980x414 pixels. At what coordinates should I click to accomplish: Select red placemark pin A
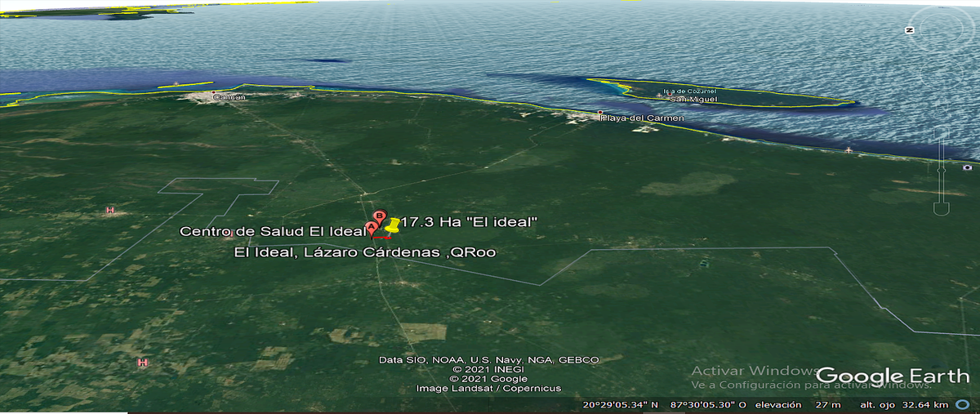pyautogui.click(x=372, y=229)
